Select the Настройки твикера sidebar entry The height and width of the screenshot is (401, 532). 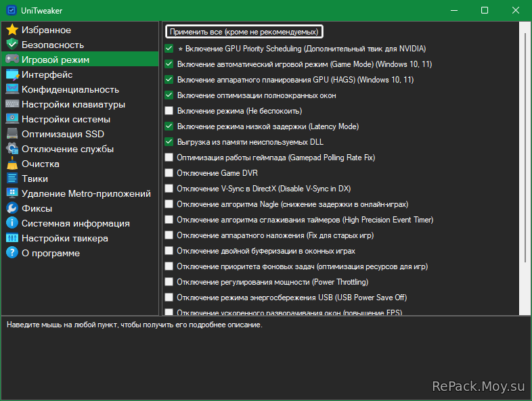64,238
